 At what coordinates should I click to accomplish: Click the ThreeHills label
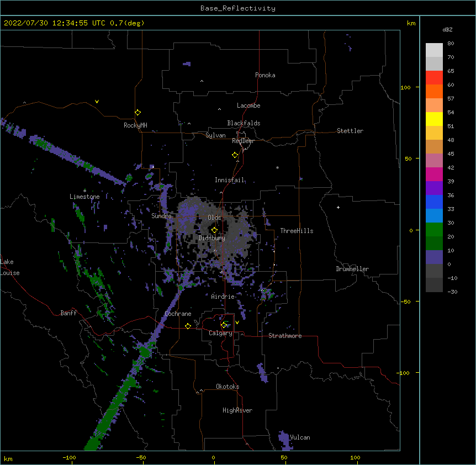(297, 231)
